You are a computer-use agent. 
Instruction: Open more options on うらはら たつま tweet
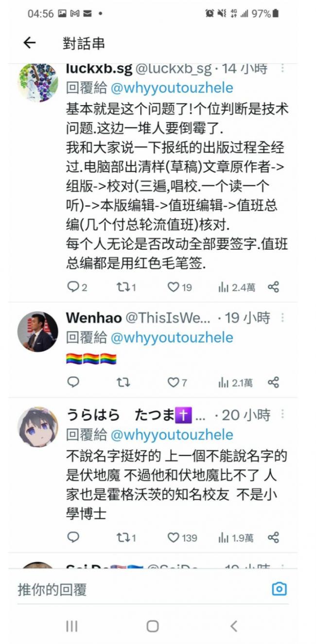coord(282,415)
